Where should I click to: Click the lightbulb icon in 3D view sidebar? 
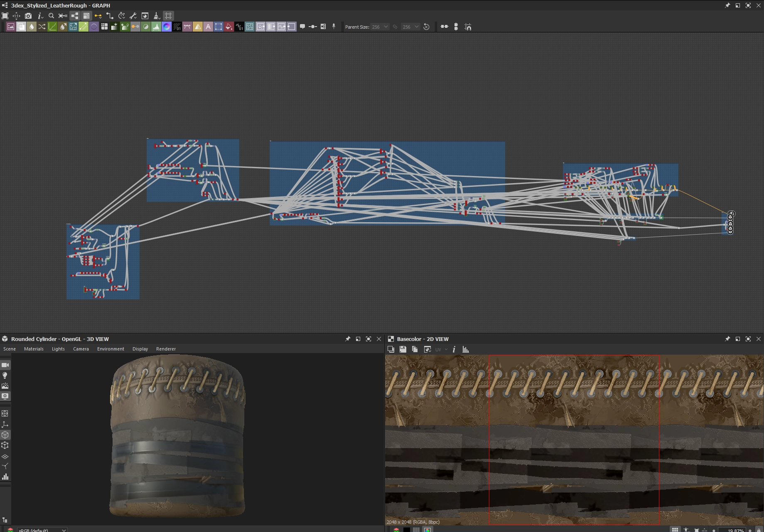pyautogui.click(x=5, y=375)
